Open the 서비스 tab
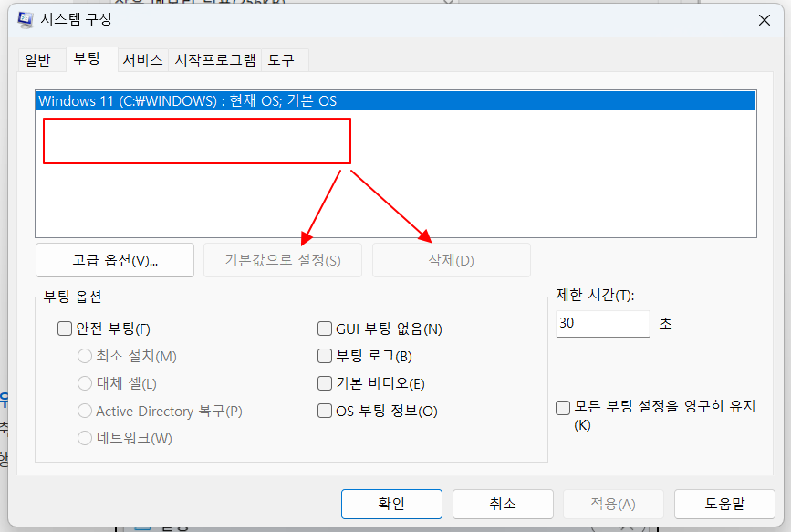 [142, 60]
